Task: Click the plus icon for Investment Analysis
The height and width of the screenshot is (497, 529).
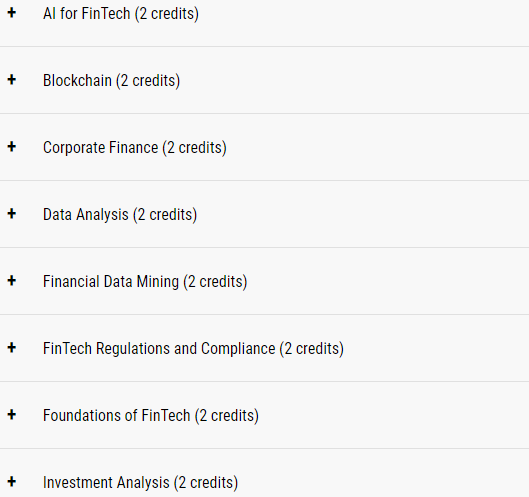Action: point(12,481)
